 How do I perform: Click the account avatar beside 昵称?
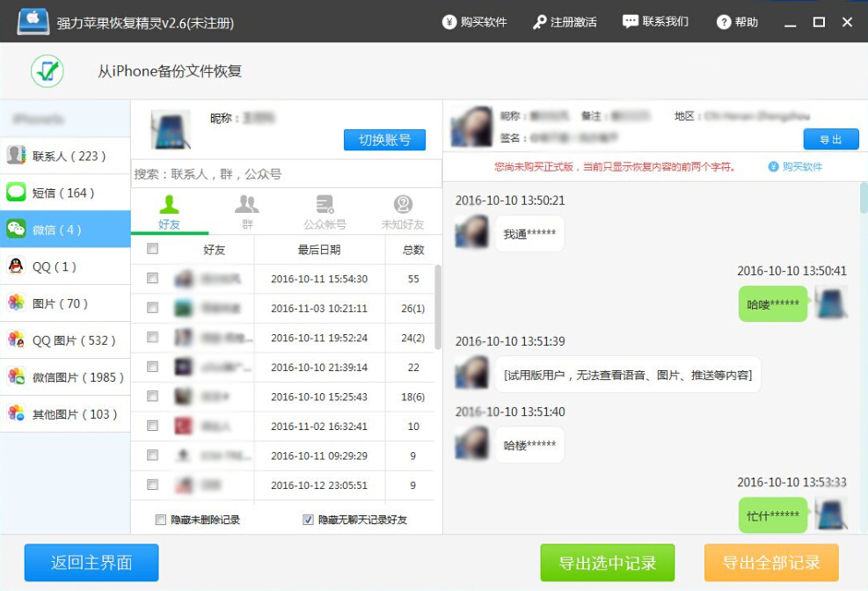171,129
